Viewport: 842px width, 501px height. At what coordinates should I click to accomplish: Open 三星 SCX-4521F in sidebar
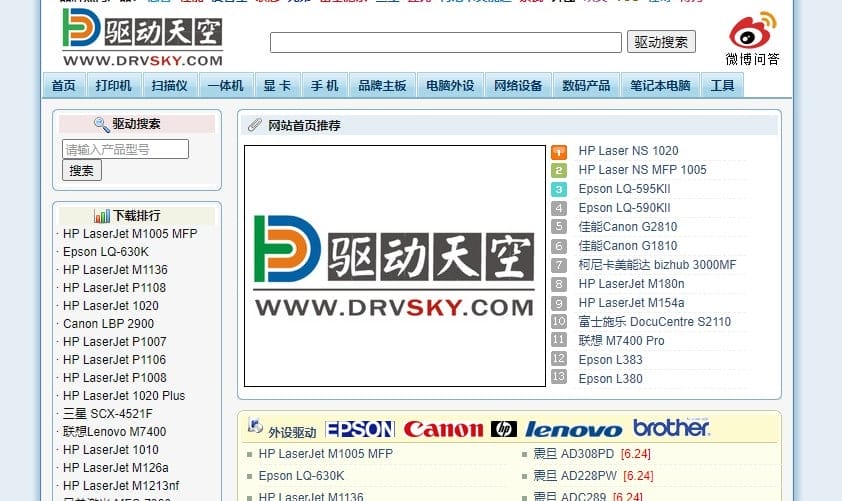107,413
